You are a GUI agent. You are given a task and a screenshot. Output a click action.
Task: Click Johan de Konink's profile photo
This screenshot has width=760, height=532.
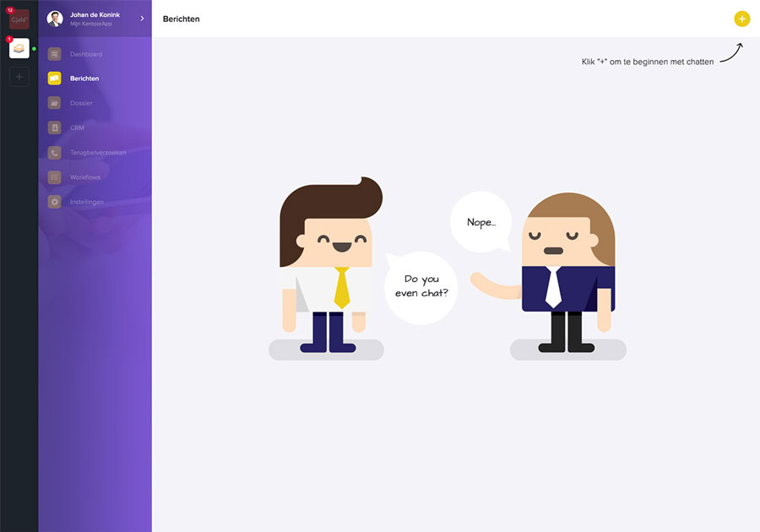tap(55, 19)
